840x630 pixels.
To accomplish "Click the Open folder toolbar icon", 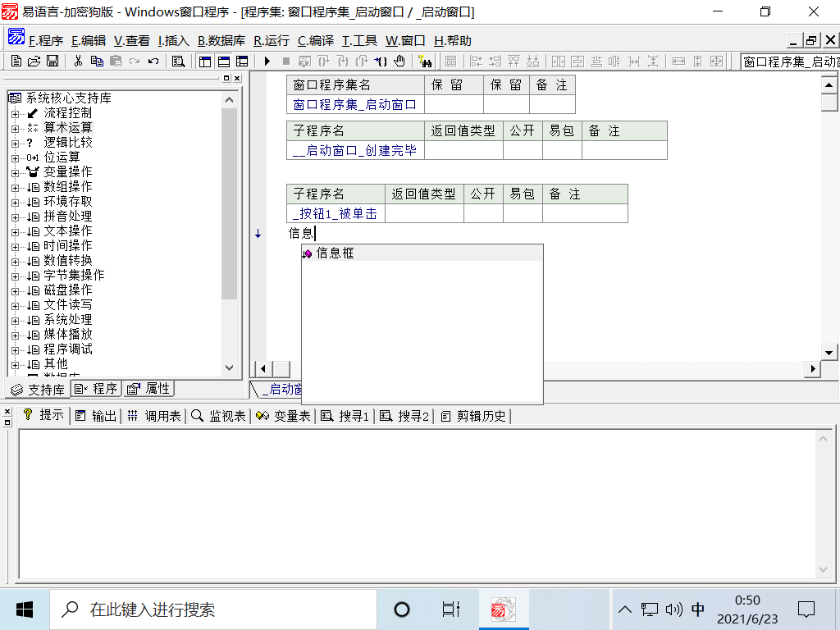I will [34, 61].
